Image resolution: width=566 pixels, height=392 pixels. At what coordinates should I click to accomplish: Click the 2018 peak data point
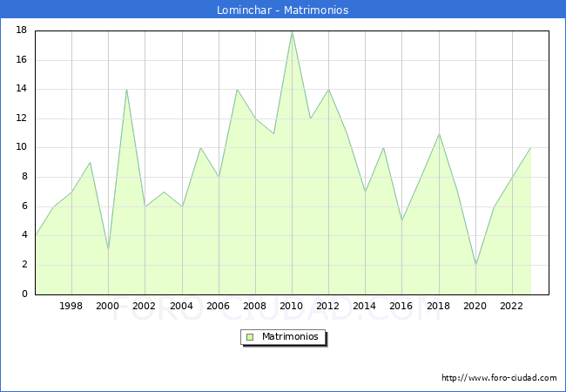tap(439, 134)
